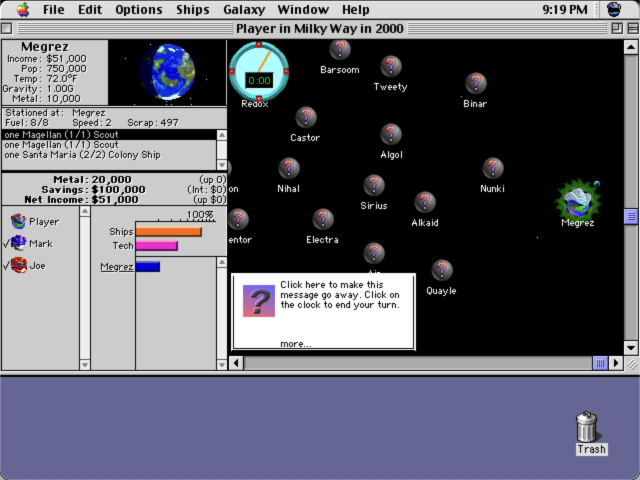The width and height of the screenshot is (640, 480).
Task: Select the Megrez home planet icon
Action: click(578, 201)
